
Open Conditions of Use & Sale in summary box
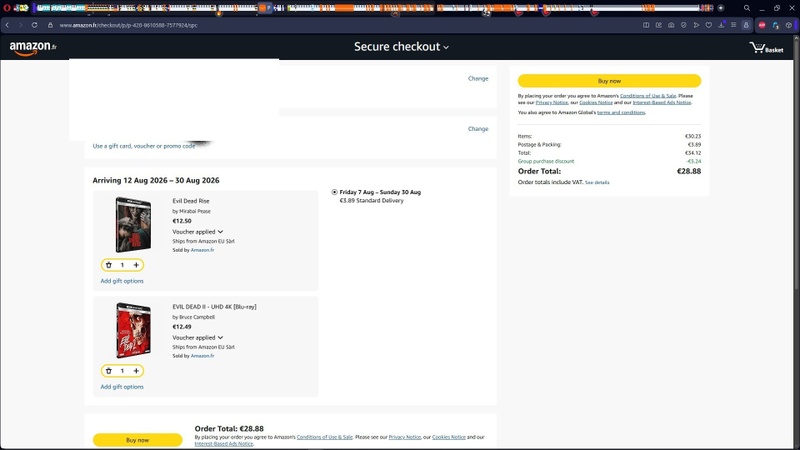point(647,96)
